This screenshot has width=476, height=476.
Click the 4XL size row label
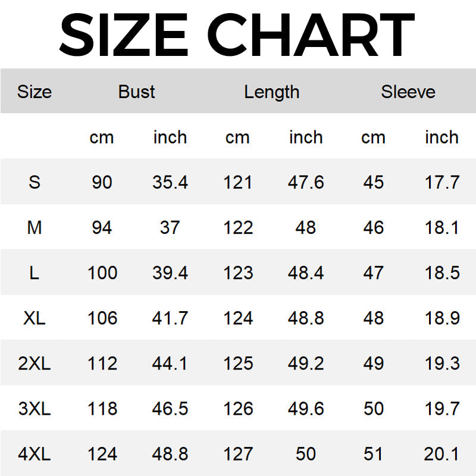[35, 454]
